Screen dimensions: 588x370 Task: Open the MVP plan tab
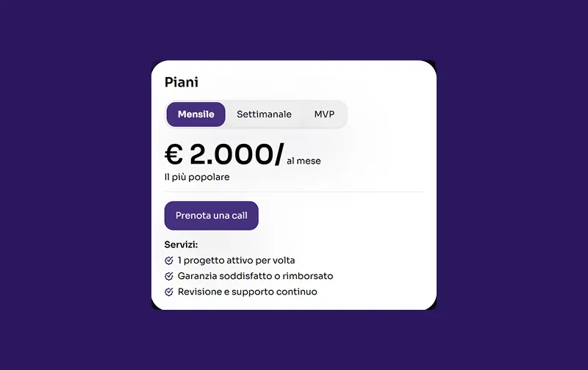click(x=324, y=115)
